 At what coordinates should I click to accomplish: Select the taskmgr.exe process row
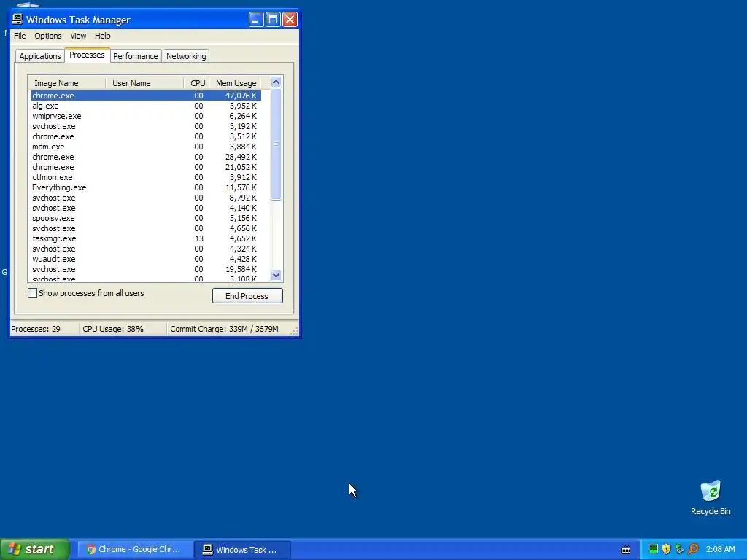(x=146, y=238)
